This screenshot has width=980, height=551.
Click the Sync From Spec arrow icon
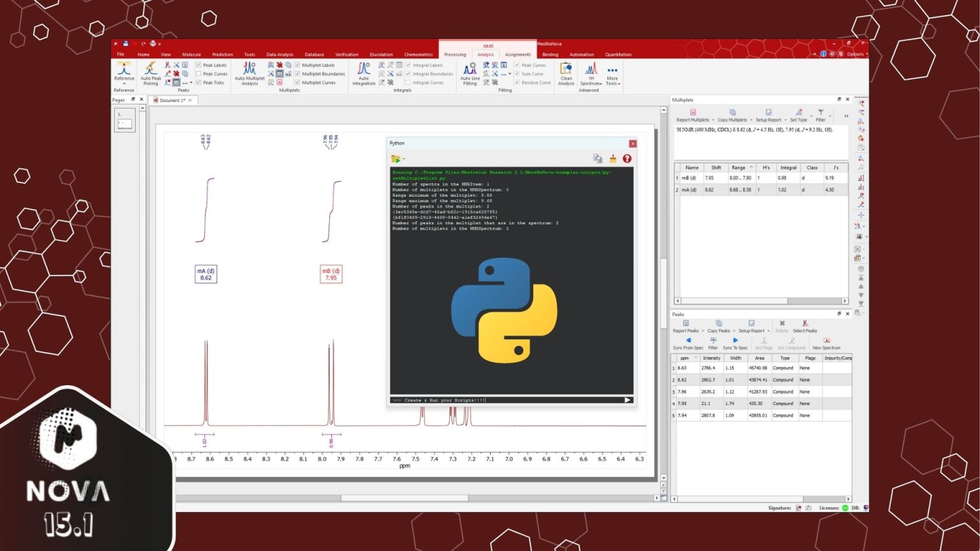[688, 341]
